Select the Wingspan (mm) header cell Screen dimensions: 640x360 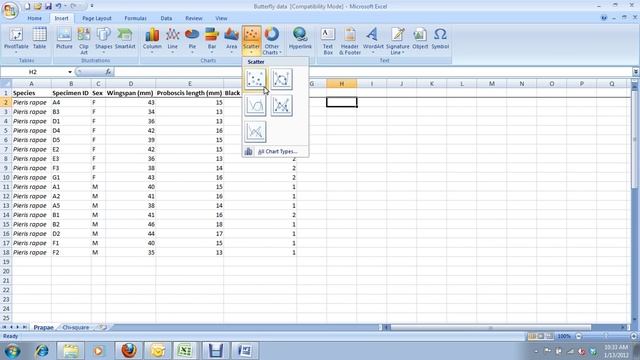[131, 93]
